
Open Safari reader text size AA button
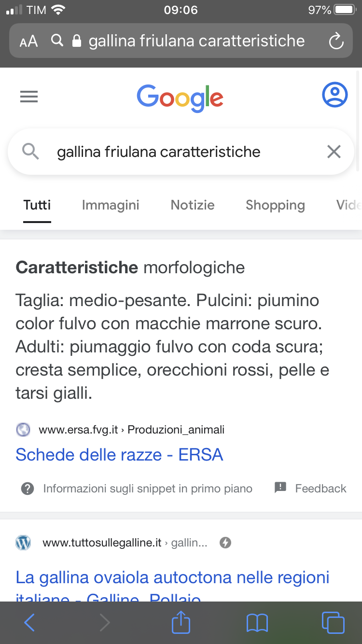(x=28, y=42)
